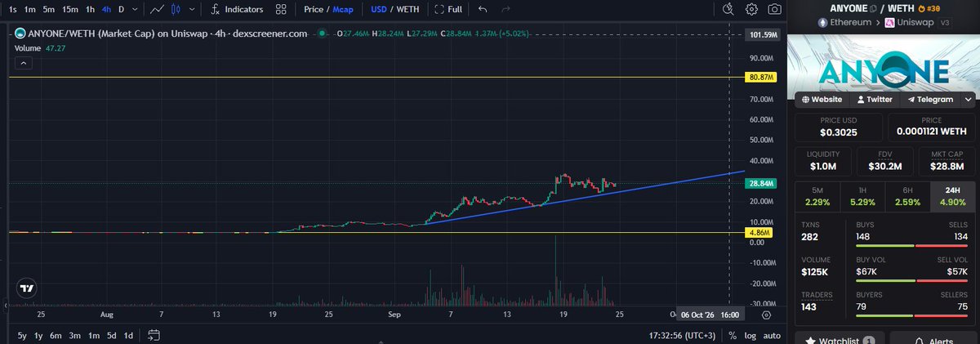Switch to line chart style icon
980x344 pixels.
point(158,9)
